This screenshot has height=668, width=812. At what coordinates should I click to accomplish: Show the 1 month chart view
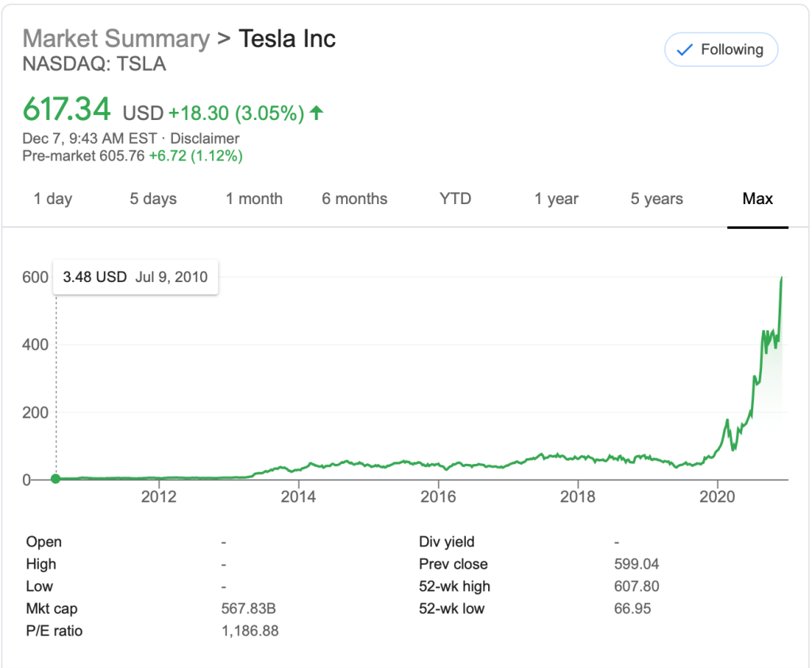click(x=254, y=199)
